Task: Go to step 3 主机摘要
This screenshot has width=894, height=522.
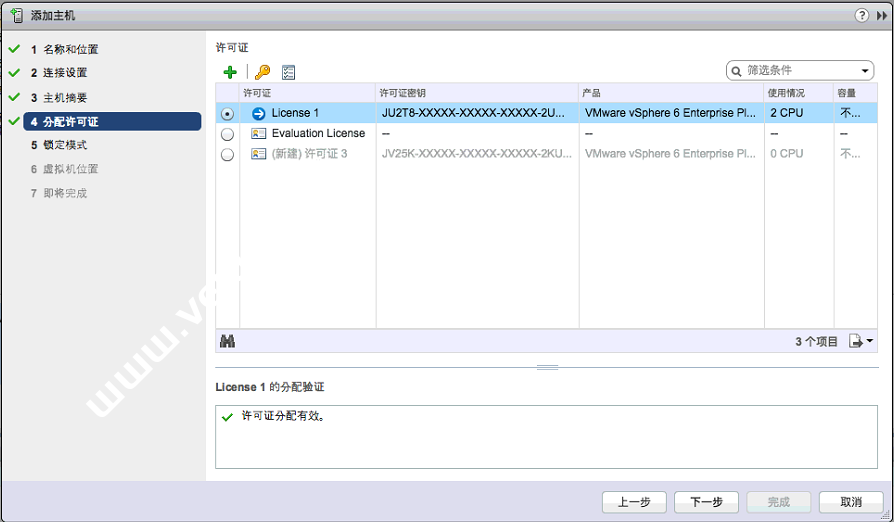Action: pyautogui.click(x=59, y=98)
